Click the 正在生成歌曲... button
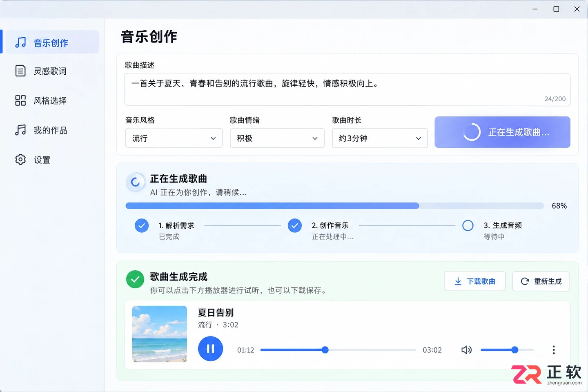Image resolution: width=588 pixels, height=392 pixels. click(x=502, y=132)
